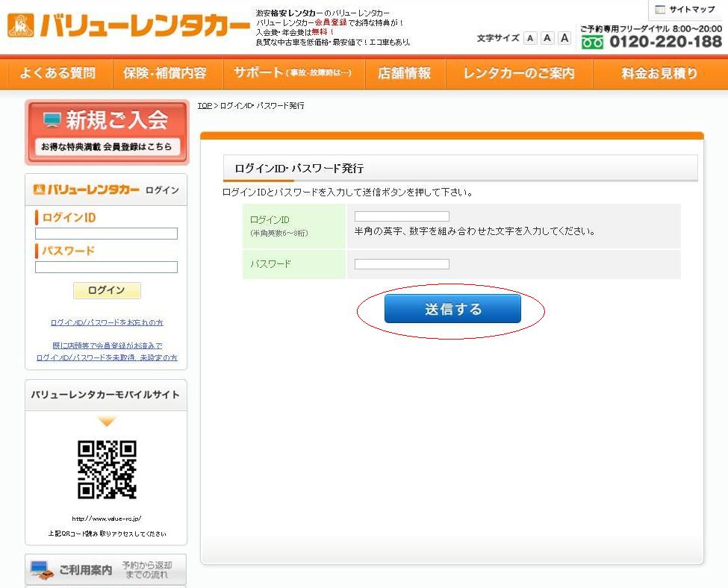The height and width of the screenshot is (588, 728).
Task: Follow the TOP breadcrumb link
Action: [x=205, y=106]
